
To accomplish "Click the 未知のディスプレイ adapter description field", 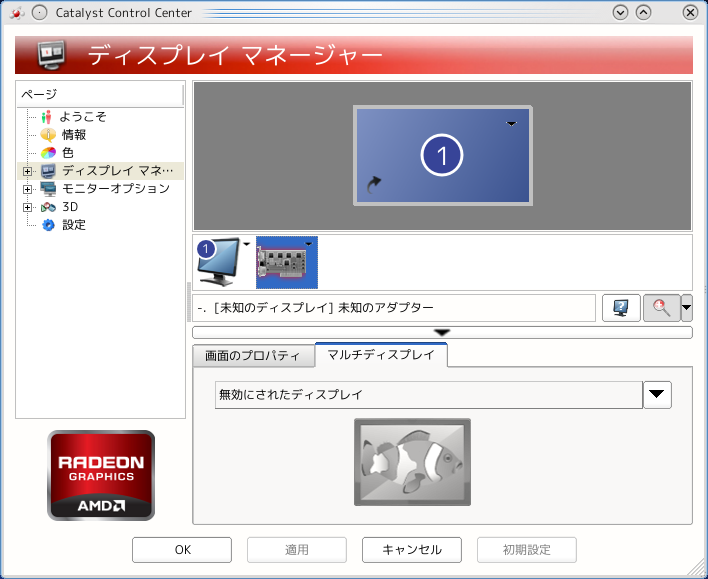I will tap(394, 308).
